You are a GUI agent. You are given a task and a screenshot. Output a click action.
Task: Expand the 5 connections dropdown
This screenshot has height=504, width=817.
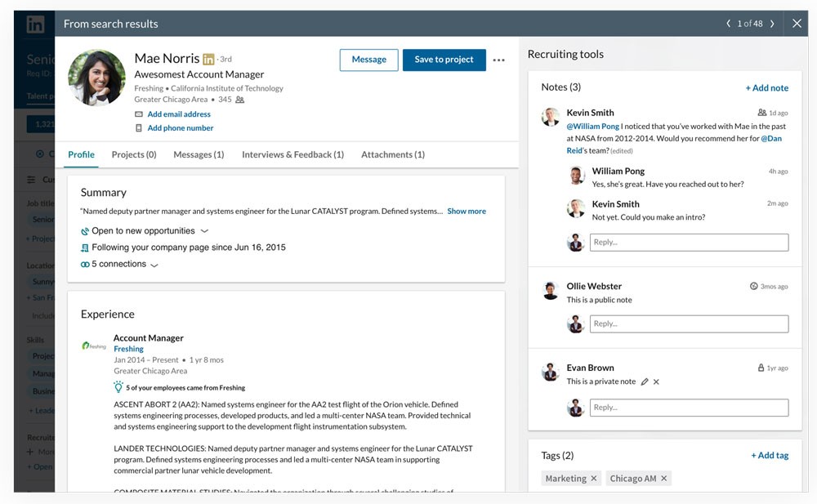coord(154,265)
